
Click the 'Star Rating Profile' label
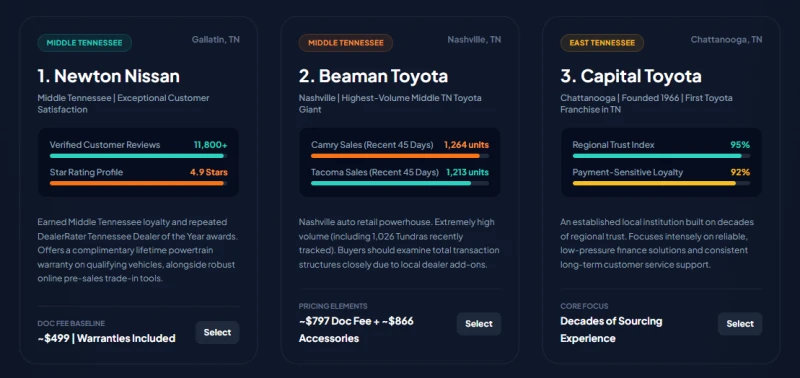pyautogui.click(x=86, y=172)
